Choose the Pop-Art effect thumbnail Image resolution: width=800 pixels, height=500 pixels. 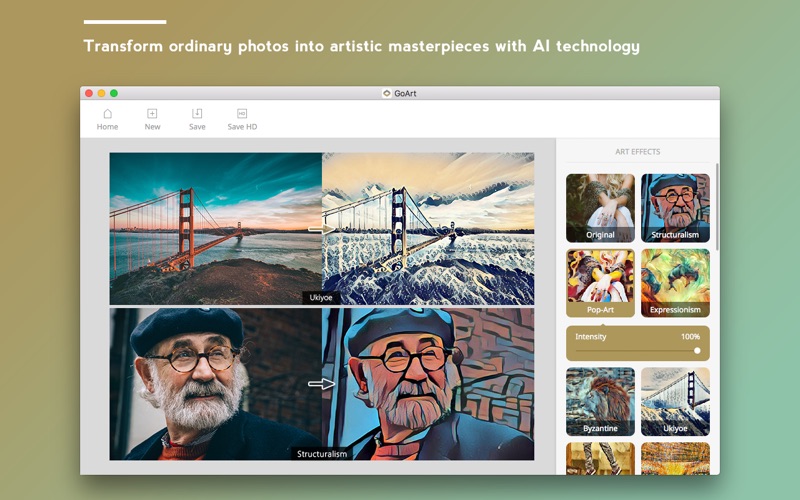point(600,283)
